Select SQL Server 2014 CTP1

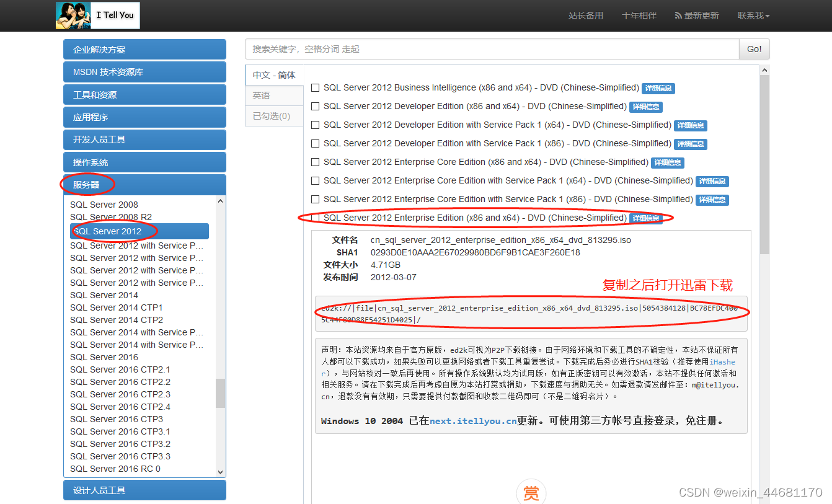tap(117, 307)
